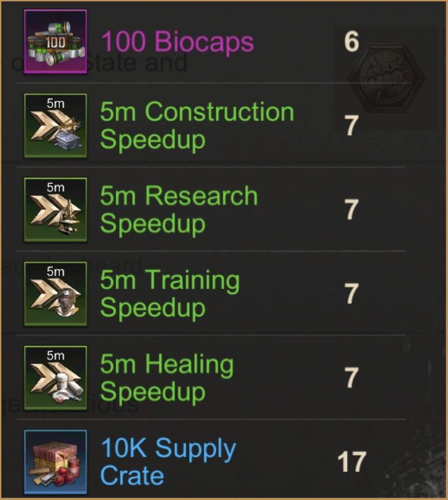The image size is (448, 500).
Task: Click the 5m Construction Speedup text
Action: tap(197, 125)
